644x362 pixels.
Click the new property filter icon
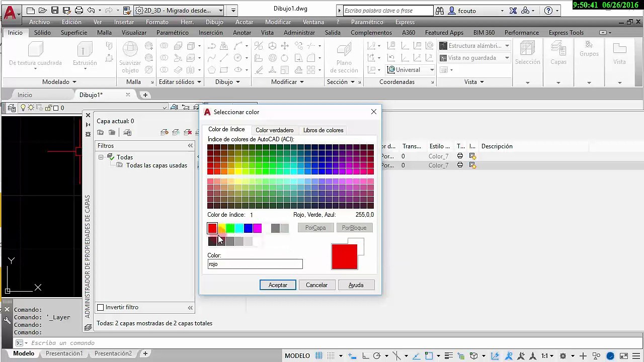[101, 133]
